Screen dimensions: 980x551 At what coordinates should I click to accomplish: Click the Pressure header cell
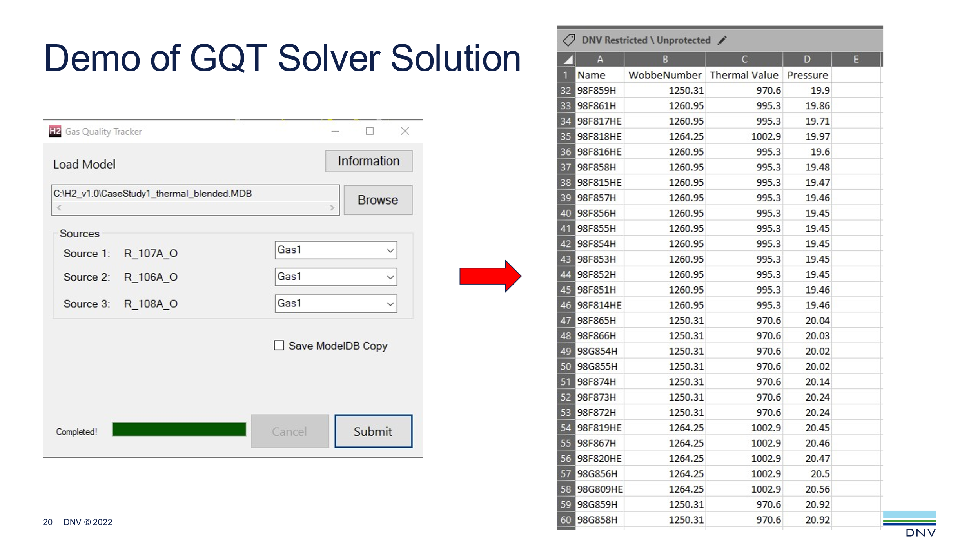tap(808, 75)
